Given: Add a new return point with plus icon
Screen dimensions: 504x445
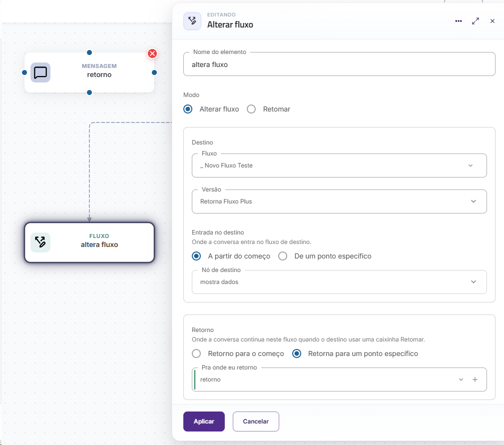Looking at the screenshot, I should [x=475, y=379].
